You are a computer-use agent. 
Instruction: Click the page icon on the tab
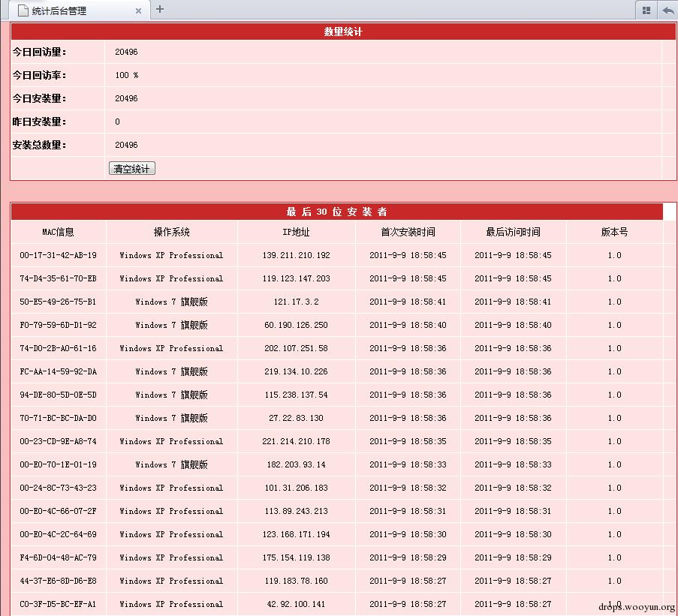tap(23, 11)
